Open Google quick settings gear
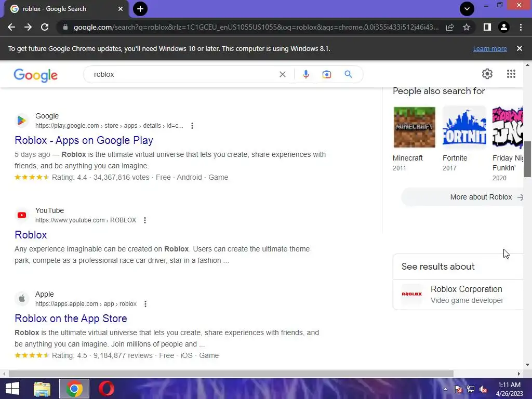532x399 pixels. 487,74
